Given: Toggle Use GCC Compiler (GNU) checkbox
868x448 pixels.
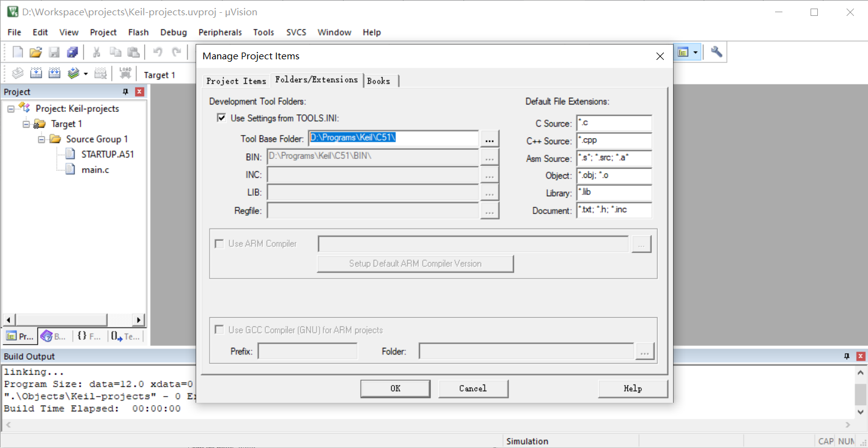Looking at the screenshot, I should 219,329.
